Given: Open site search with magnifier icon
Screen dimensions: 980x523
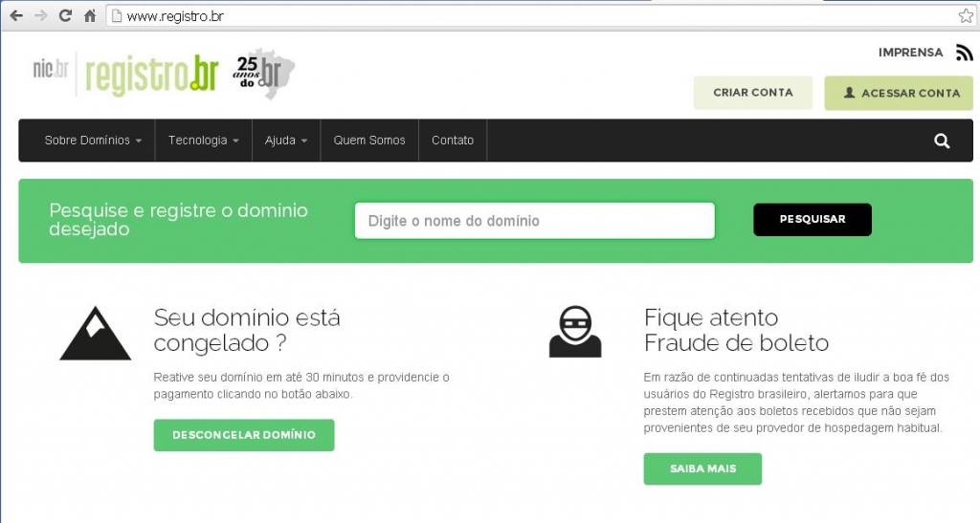Looking at the screenshot, I should tap(942, 142).
